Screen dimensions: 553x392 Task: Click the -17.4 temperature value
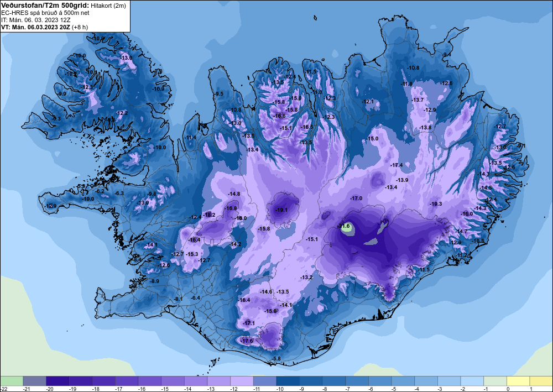(397, 165)
